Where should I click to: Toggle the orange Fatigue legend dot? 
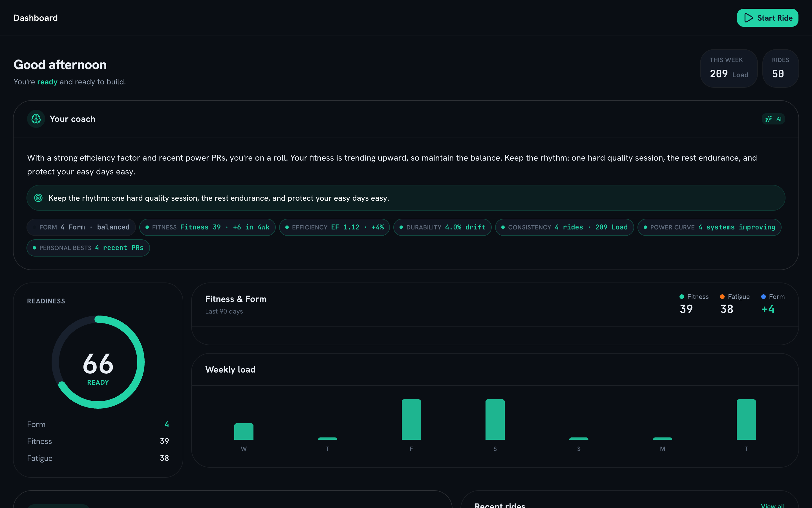pyautogui.click(x=722, y=297)
